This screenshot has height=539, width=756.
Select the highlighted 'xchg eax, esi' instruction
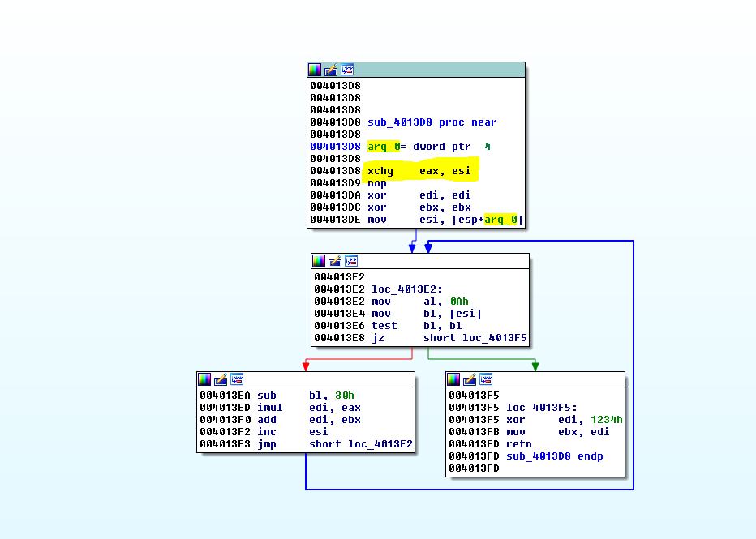tap(419, 171)
